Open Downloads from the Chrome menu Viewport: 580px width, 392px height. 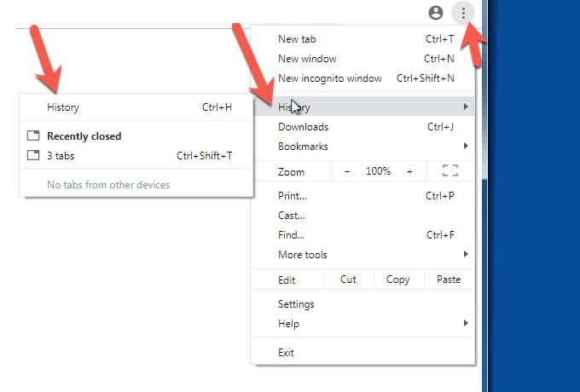[303, 127]
